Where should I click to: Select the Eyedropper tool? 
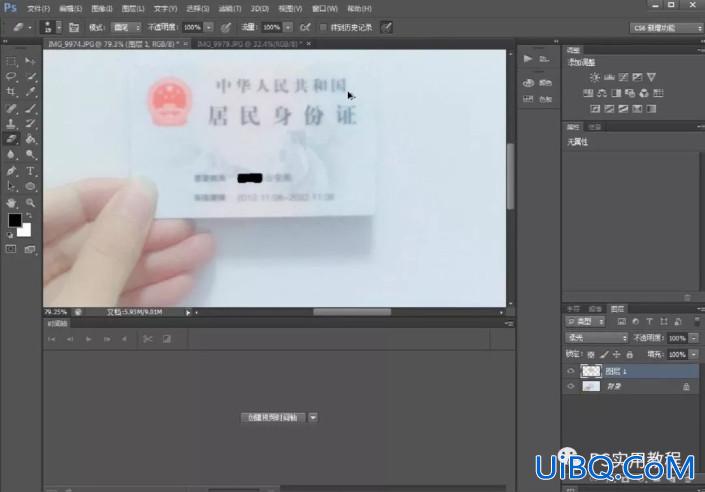tap(30, 92)
